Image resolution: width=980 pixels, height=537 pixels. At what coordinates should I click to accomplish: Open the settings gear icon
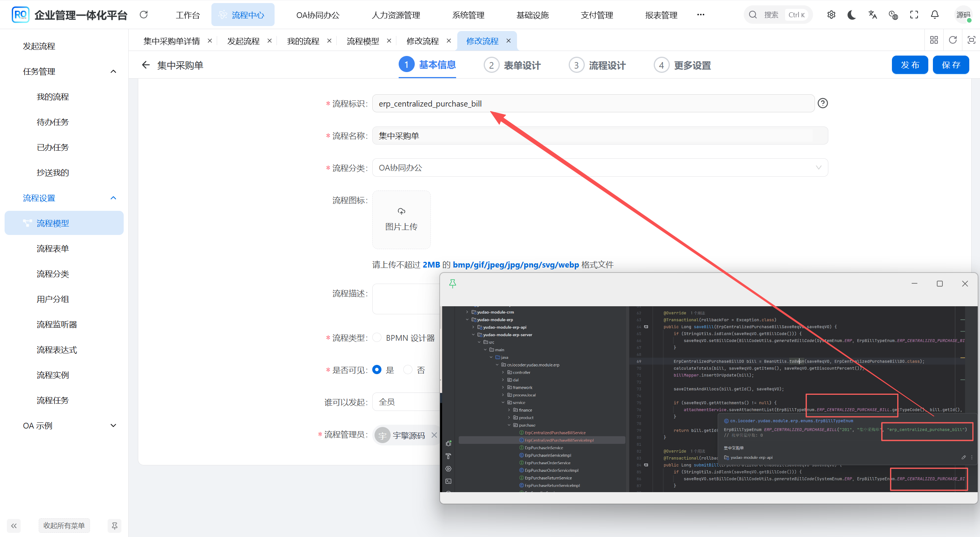(x=831, y=15)
